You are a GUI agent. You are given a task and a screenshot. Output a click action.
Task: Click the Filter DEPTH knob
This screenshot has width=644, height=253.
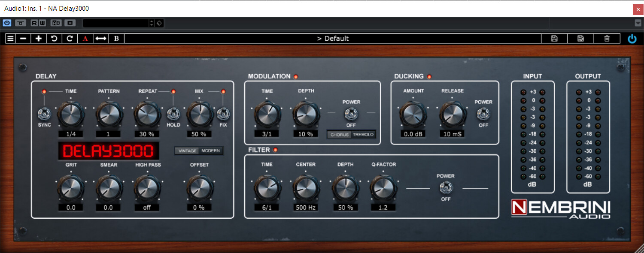pyautogui.click(x=345, y=188)
